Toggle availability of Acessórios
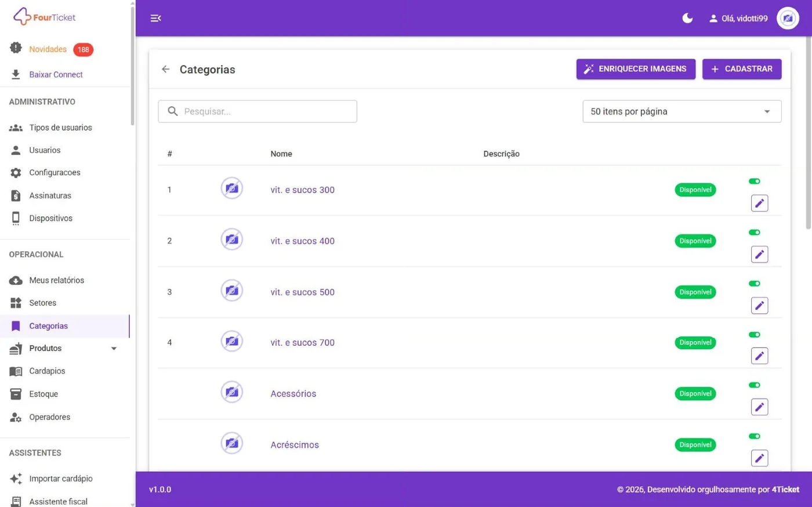Image resolution: width=812 pixels, height=507 pixels. tap(754, 385)
